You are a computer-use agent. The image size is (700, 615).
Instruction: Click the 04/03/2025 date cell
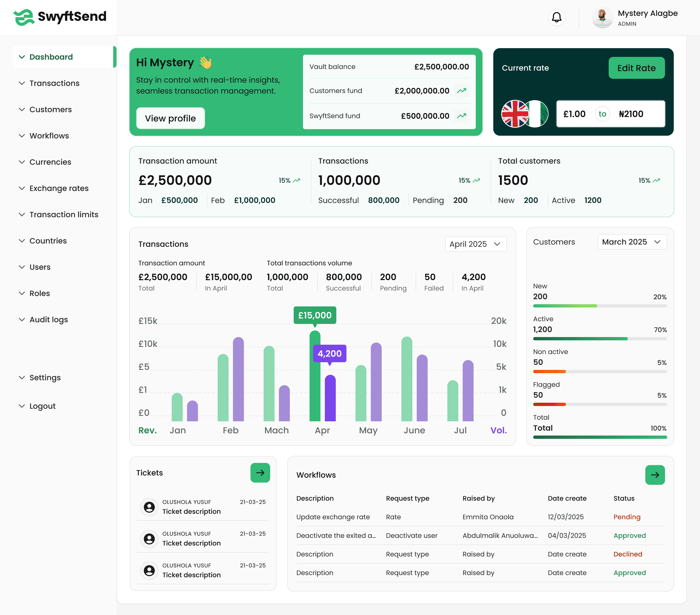[567, 535]
